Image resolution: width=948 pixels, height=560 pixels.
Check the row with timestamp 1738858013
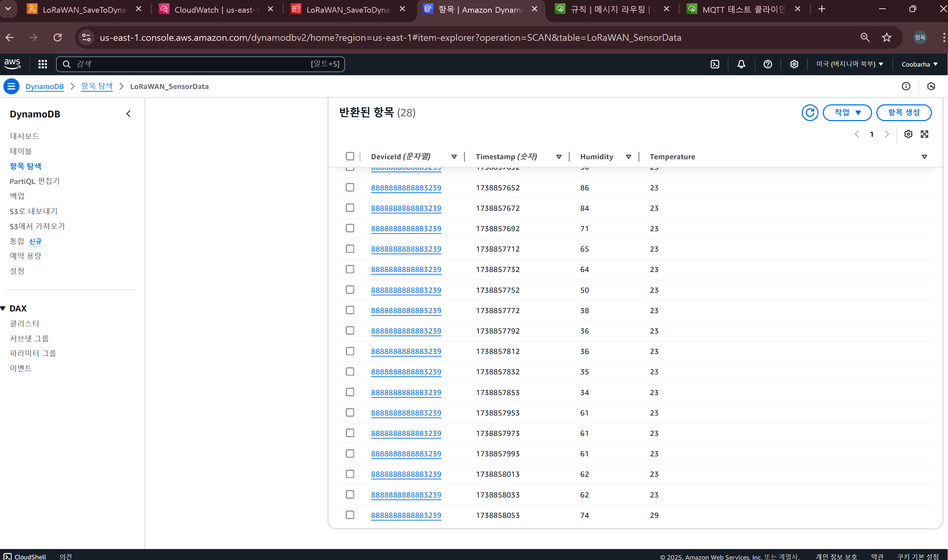(x=350, y=474)
